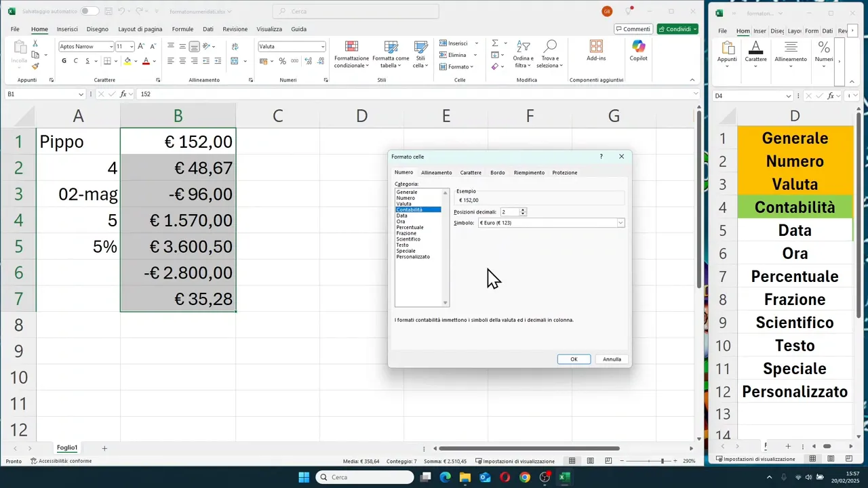Click the underline S button
This screenshot has width=868, height=488.
click(x=87, y=61)
